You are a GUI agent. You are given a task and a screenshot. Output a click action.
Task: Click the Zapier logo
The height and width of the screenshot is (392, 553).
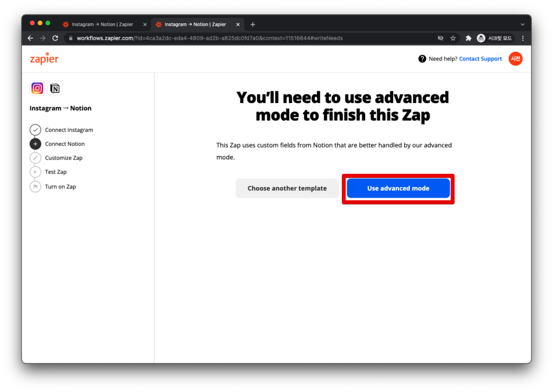click(x=44, y=58)
